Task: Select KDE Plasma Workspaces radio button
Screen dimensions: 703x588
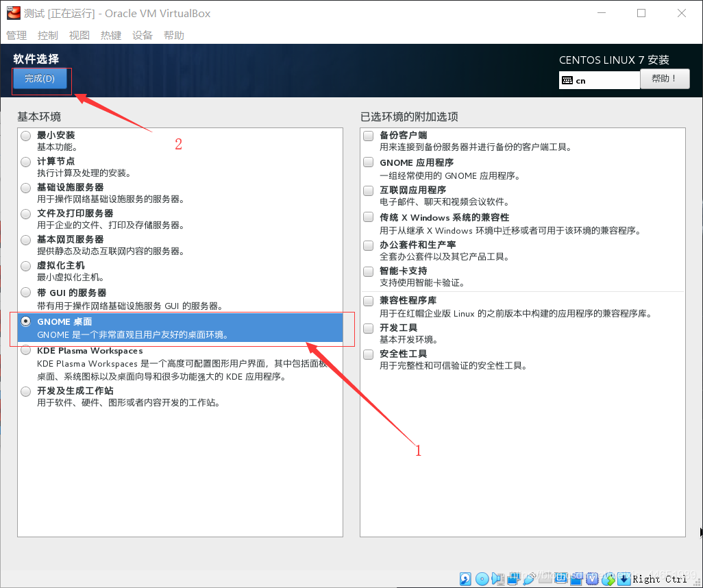Action: pyautogui.click(x=26, y=350)
